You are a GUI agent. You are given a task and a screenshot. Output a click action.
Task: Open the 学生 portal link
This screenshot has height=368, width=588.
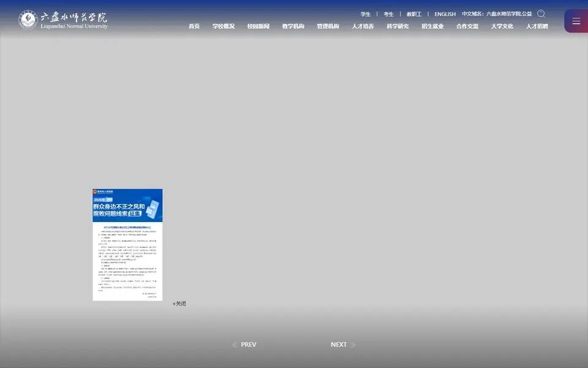tap(366, 14)
